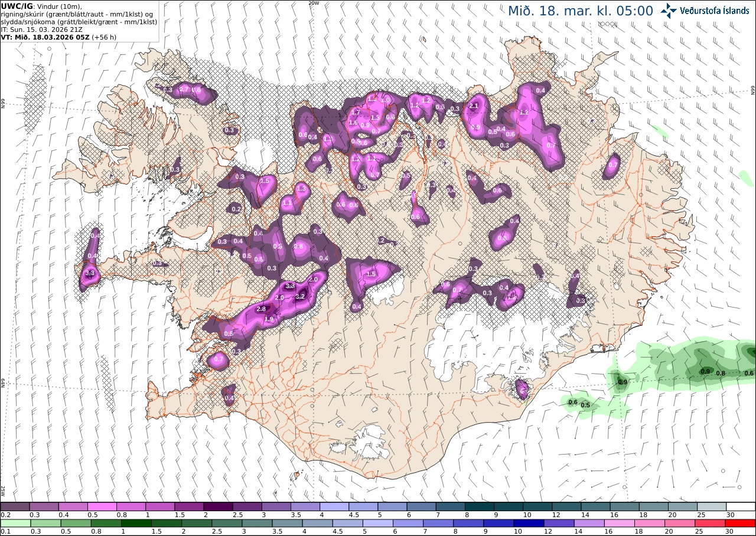Pick the bright red swatch in rain scale
The width and height of the screenshot is (756, 536).
(x=741, y=523)
